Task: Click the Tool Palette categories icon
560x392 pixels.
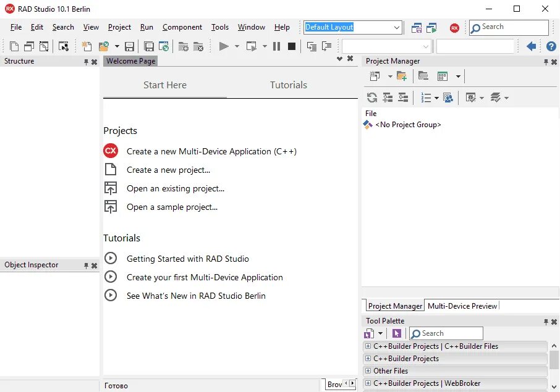Action: [x=369, y=333]
